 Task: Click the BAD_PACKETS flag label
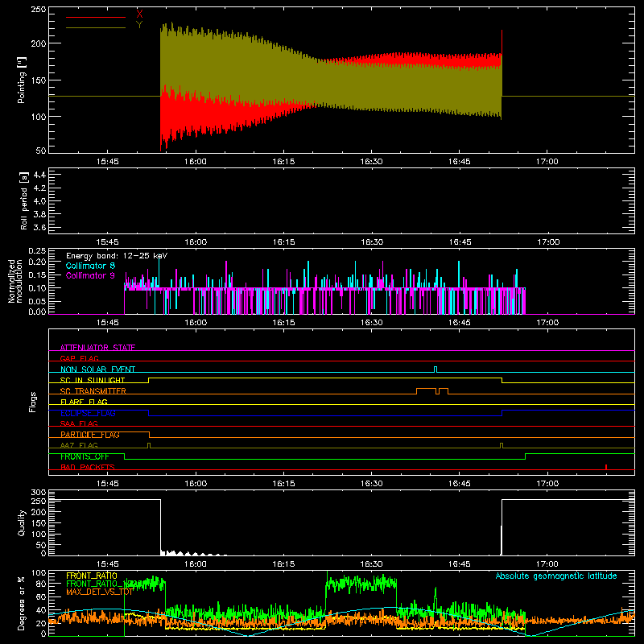pos(88,467)
